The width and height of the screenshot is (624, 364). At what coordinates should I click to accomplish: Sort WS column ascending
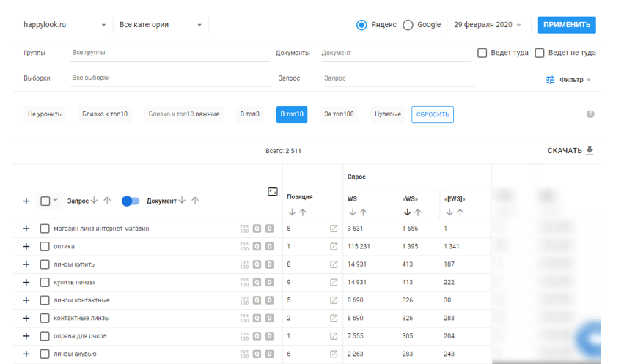tap(364, 212)
